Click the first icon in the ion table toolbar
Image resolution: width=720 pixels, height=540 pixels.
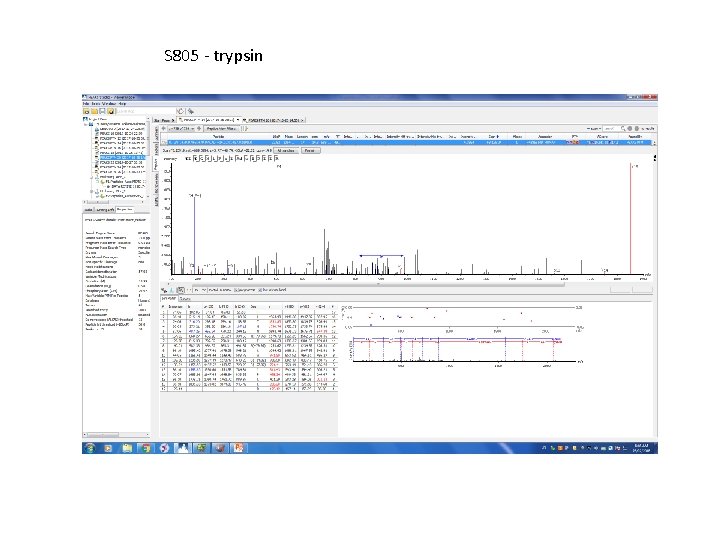pyautogui.click(x=164, y=290)
